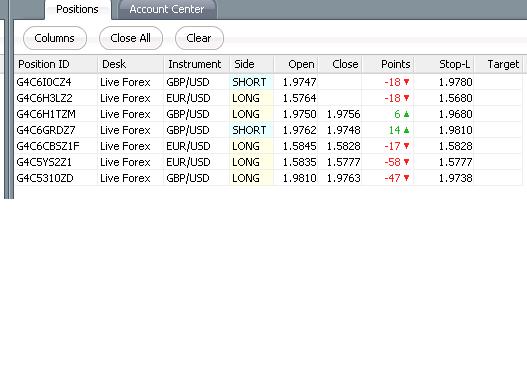This screenshot has height=384, width=527.
Task: Switch to the Account Center tab
Action: [x=167, y=9]
